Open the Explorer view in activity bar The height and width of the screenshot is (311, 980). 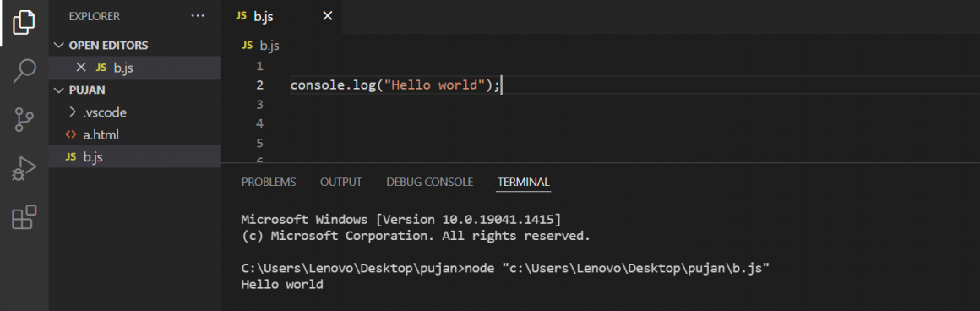24,23
